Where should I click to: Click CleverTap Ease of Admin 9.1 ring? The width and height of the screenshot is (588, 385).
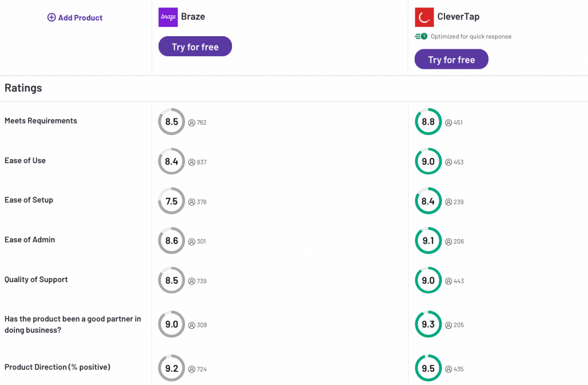(x=428, y=241)
